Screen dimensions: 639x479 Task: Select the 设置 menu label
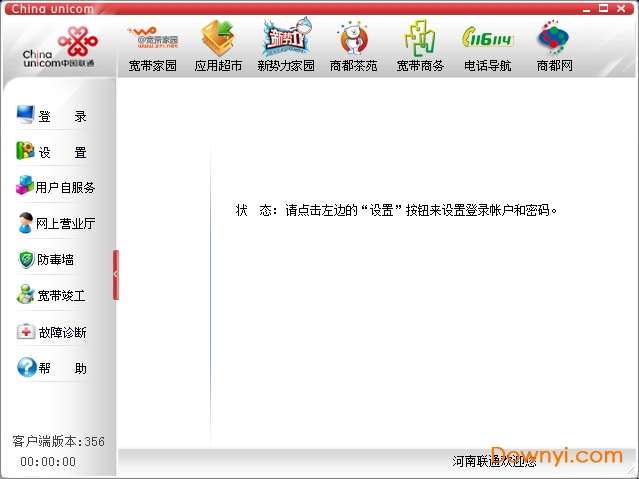[62, 152]
